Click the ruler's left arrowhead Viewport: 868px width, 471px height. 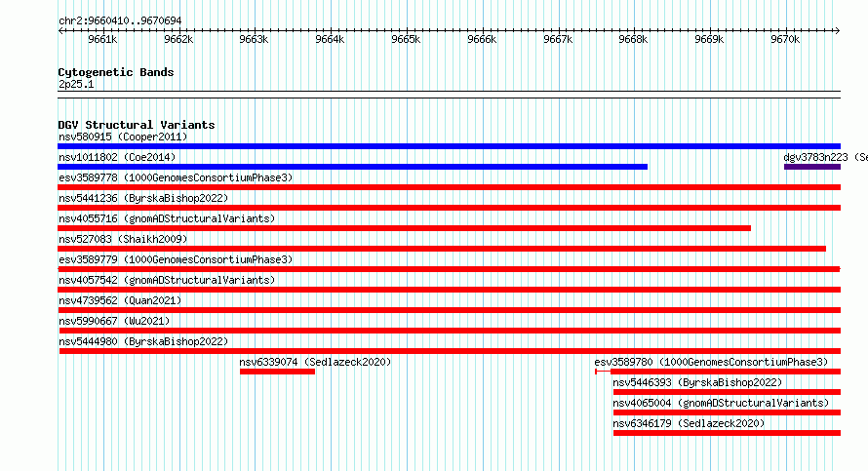pyautogui.click(x=60, y=31)
